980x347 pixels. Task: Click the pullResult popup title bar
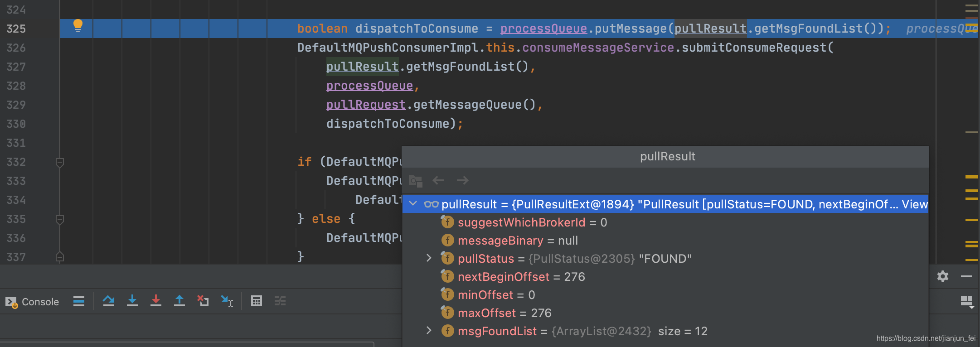665,157
